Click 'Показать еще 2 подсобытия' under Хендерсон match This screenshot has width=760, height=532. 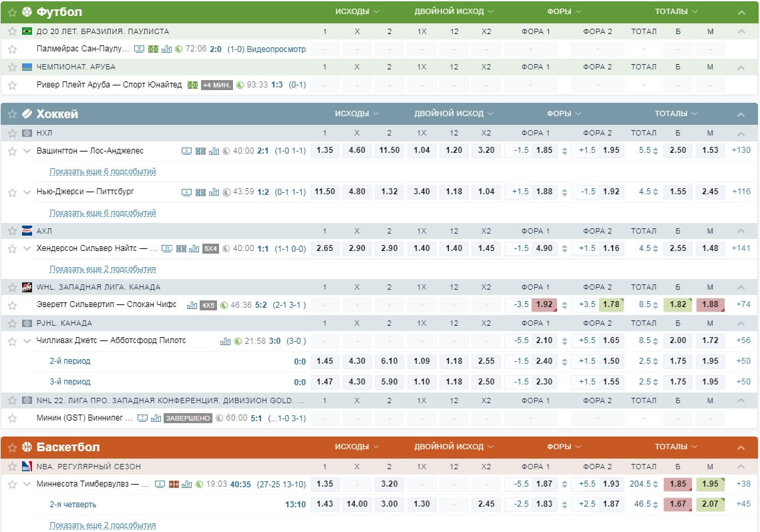[x=103, y=269]
